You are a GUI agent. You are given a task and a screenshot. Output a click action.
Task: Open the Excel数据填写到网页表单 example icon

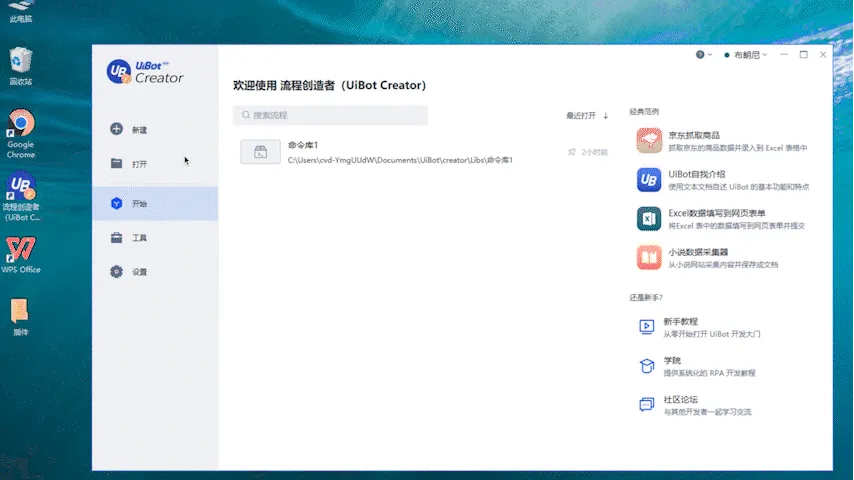tap(649, 218)
